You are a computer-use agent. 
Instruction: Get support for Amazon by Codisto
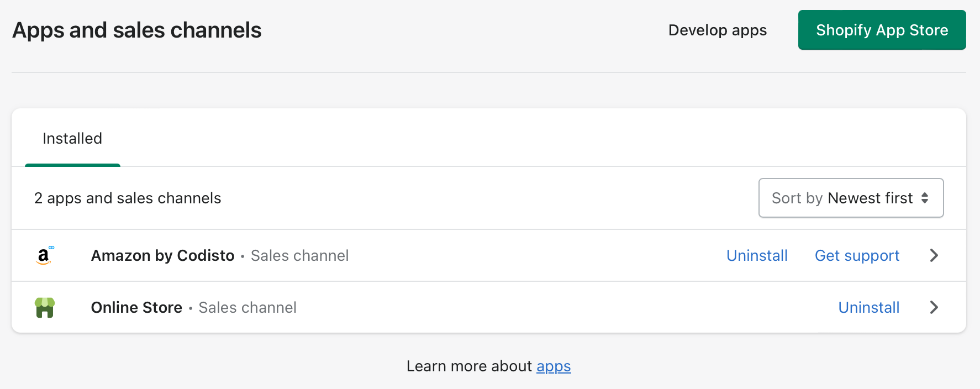857,255
